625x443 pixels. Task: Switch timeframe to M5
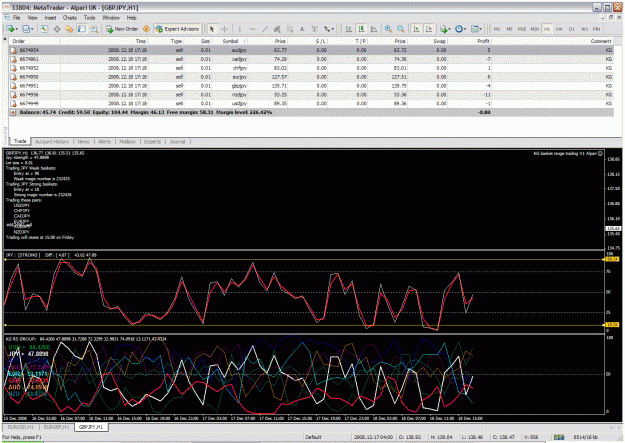tap(509, 29)
